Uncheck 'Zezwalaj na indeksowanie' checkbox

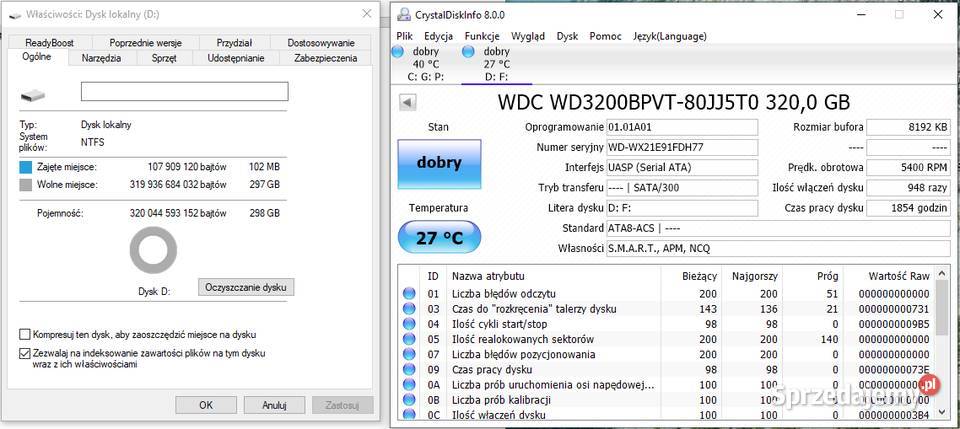tap(24, 353)
